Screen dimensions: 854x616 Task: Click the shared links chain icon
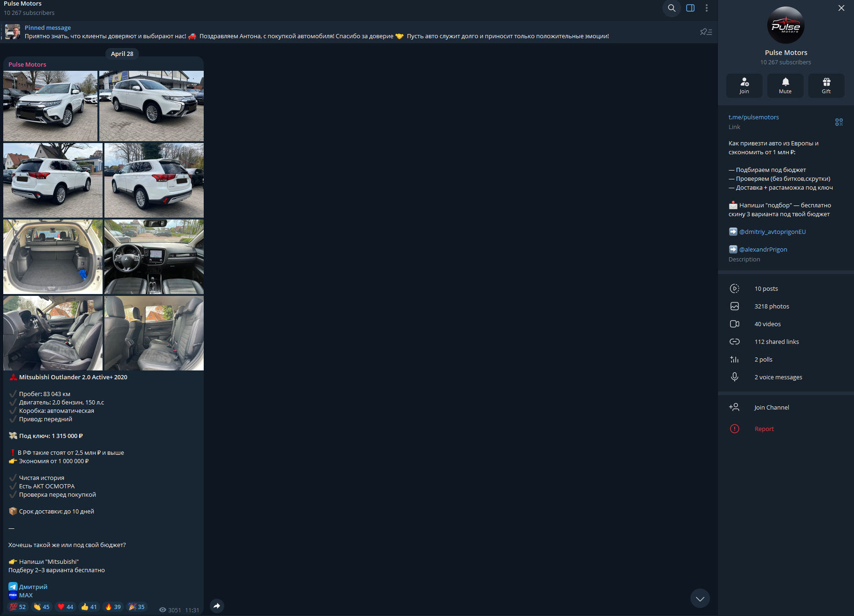pyautogui.click(x=735, y=342)
